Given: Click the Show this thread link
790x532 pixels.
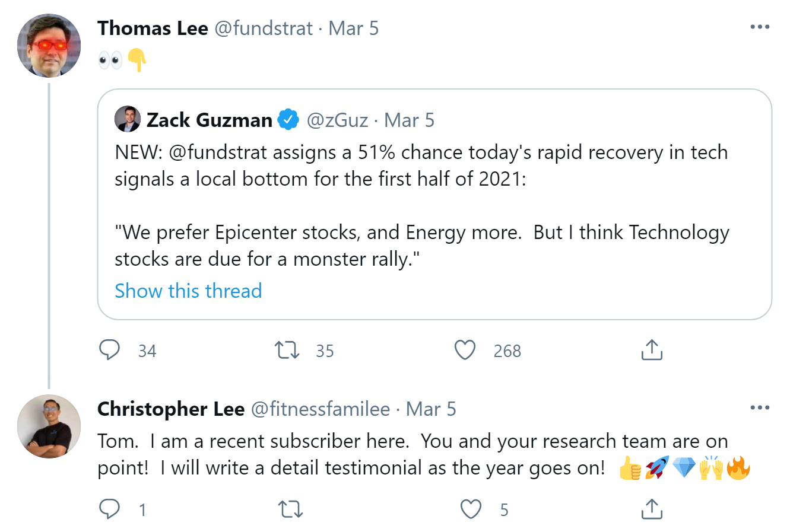Looking at the screenshot, I should [188, 291].
